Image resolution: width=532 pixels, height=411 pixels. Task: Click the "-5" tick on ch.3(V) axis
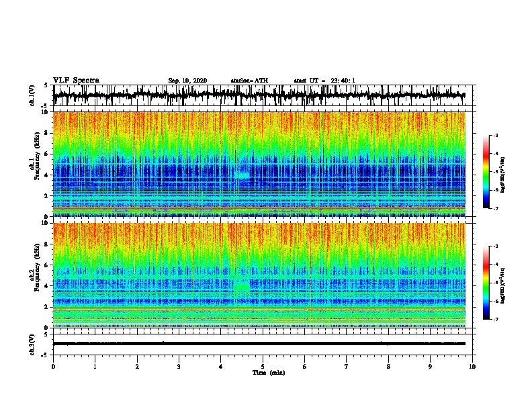click(x=46, y=355)
